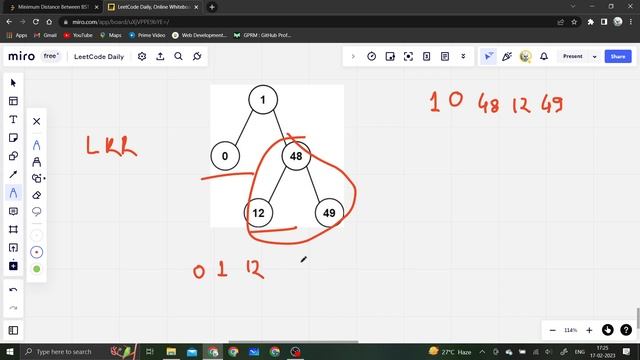
Task: Undo the last action
Action: pos(13,290)
